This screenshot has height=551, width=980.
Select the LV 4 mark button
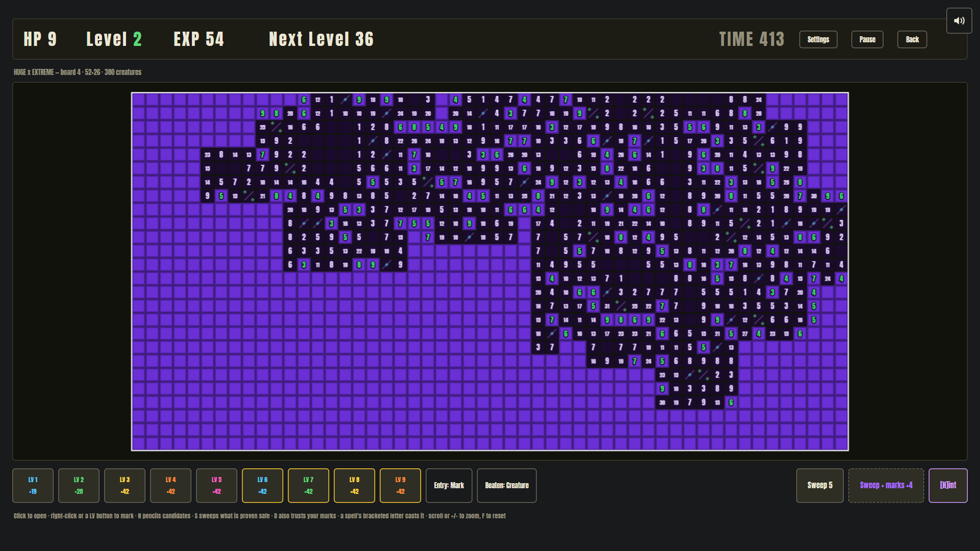(x=170, y=485)
